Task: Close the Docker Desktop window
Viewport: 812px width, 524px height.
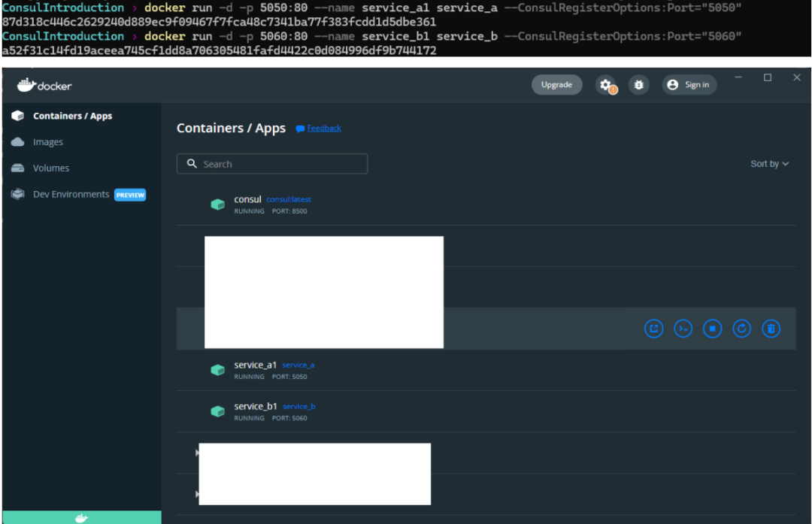Action: (x=797, y=77)
